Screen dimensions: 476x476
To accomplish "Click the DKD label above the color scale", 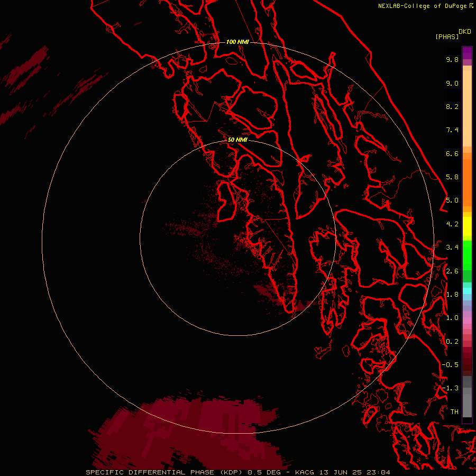I will 465,32.
